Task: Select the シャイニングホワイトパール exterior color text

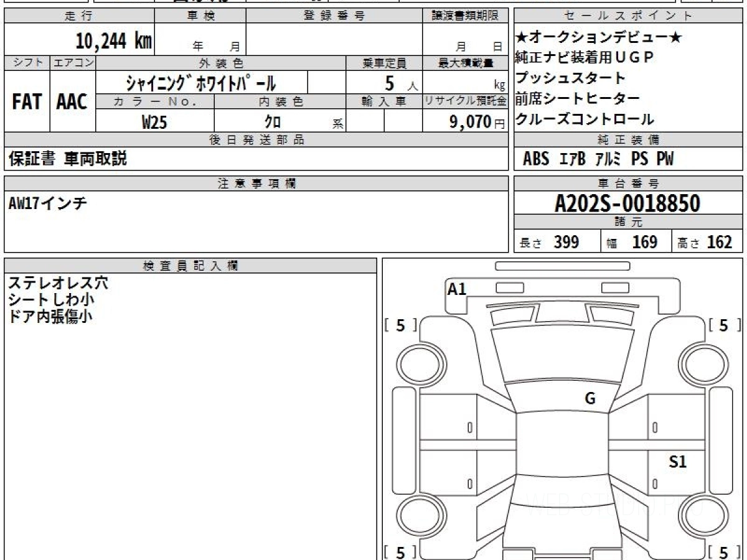Action: 200,83
